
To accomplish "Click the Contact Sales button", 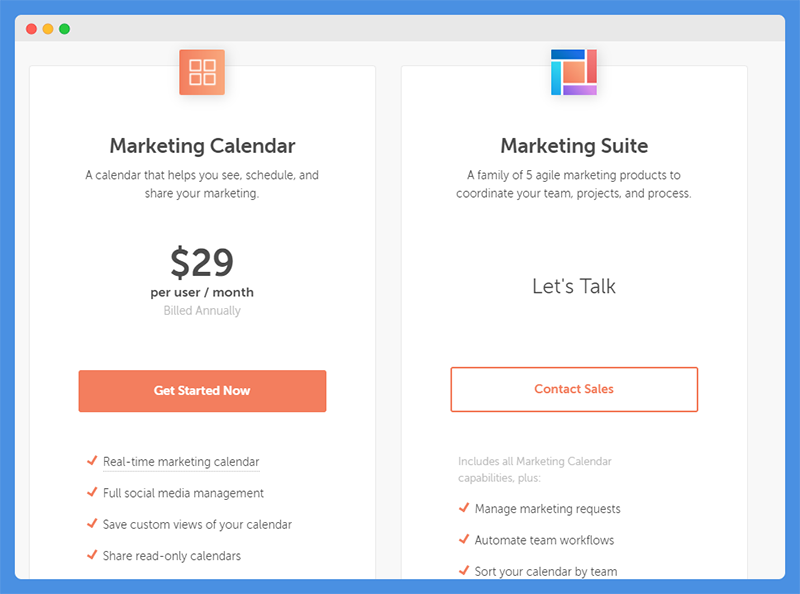I will (574, 389).
